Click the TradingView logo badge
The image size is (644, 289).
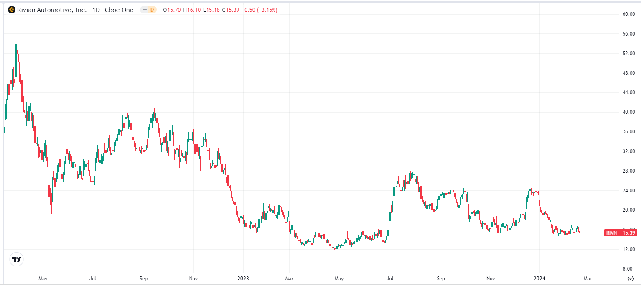16,260
